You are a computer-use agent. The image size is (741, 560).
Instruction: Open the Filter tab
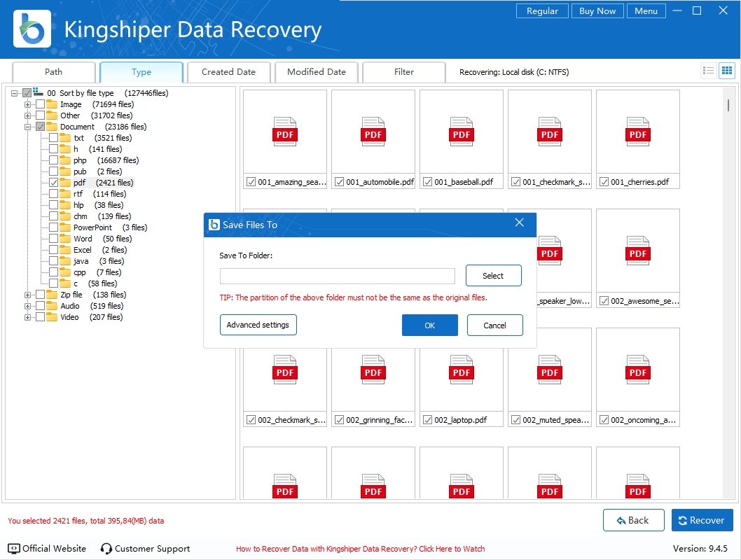[x=404, y=72]
